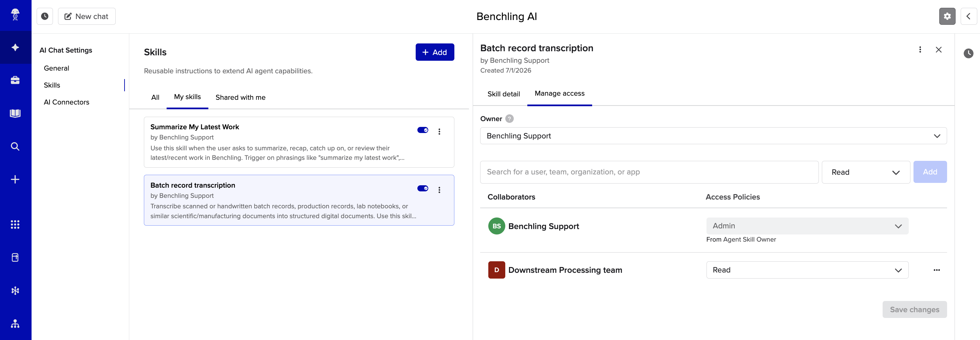Open more options for Summarize My Latest Work
The width and height of the screenshot is (980, 340).
pyautogui.click(x=439, y=132)
